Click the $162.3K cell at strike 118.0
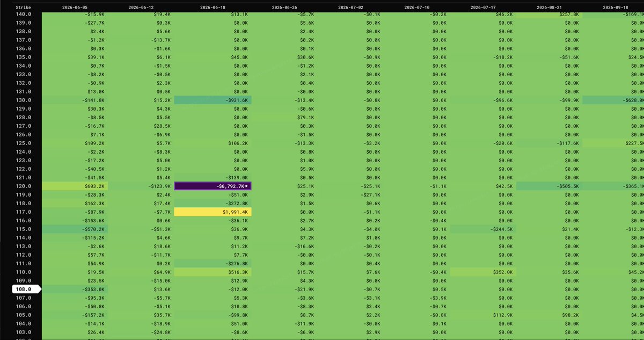The height and width of the screenshot is (340, 644). pyautogui.click(x=75, y=203)
